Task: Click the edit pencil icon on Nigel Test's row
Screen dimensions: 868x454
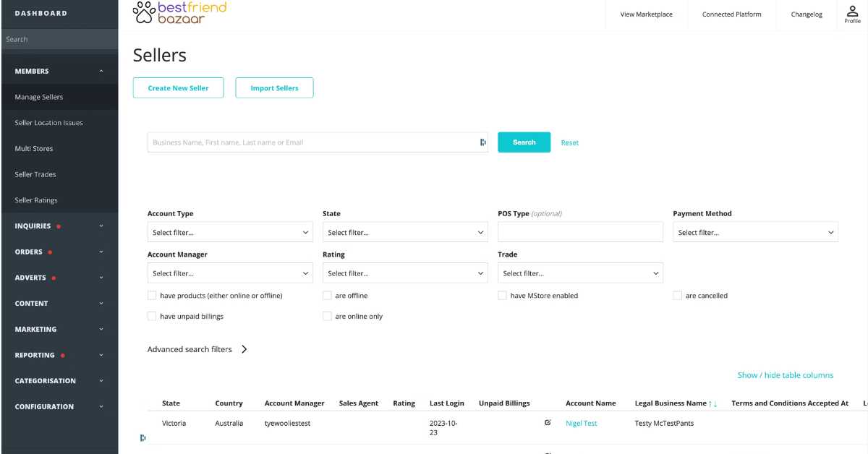Action: (548, 422)
